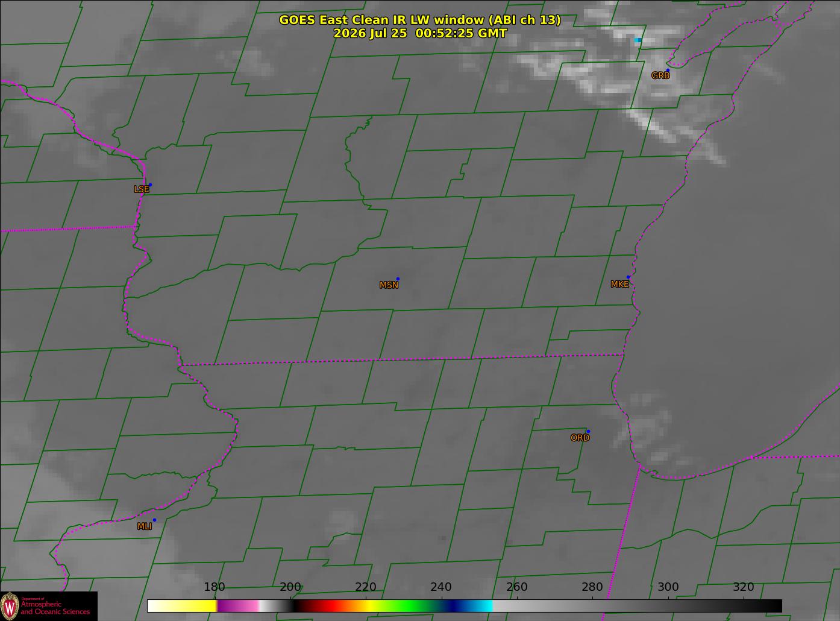Click the ORD station marker label

[580, 438]
